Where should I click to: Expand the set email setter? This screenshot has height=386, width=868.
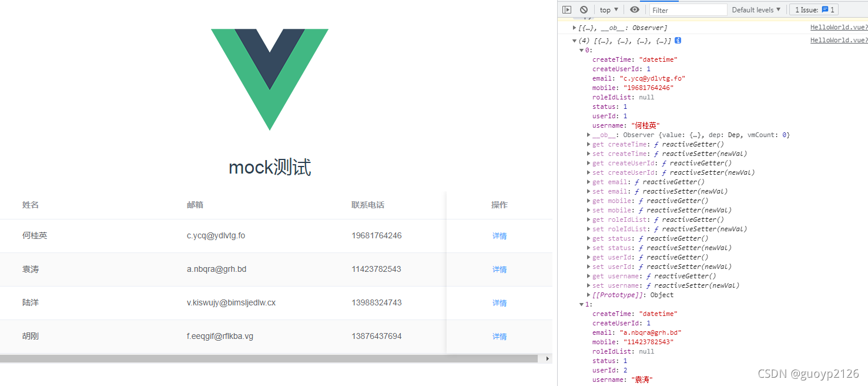coord(589,191)
